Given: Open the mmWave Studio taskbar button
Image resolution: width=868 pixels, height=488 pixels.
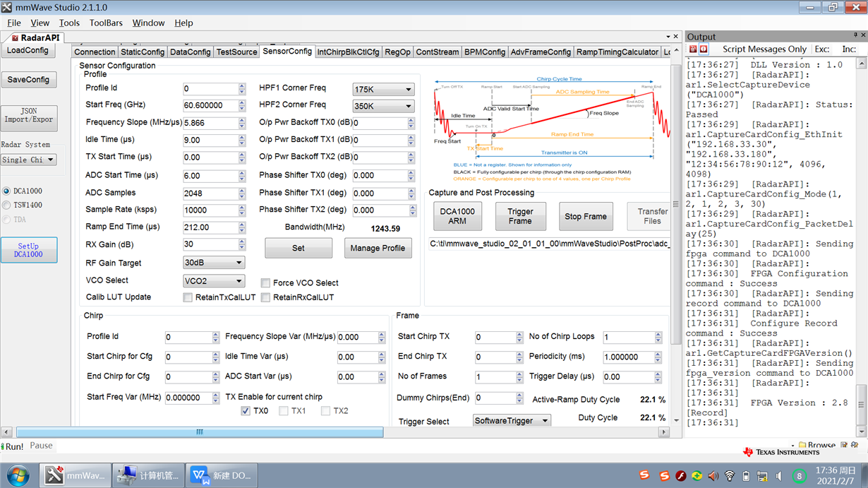Looking at the screenshot, I should click(x=75, y=475).
